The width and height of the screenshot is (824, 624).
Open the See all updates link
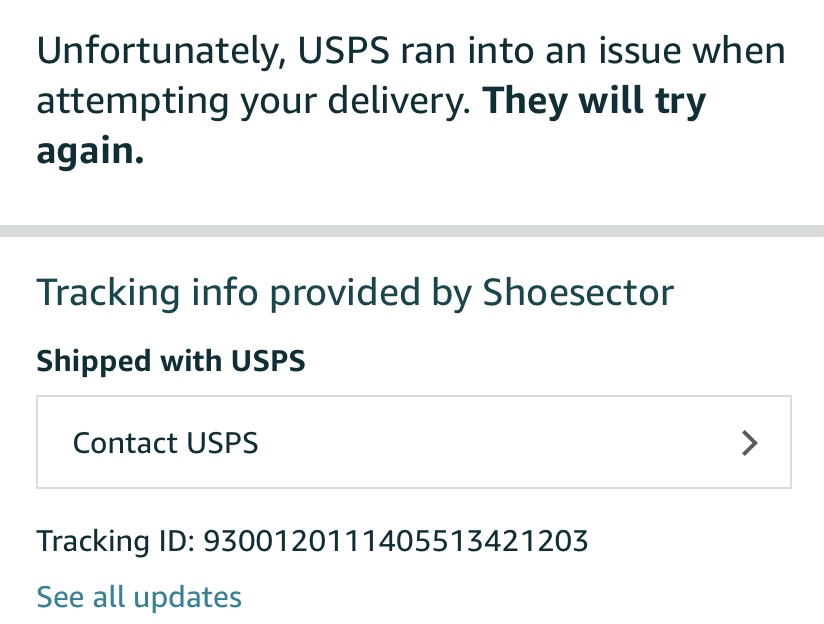click(x=139, y=597)
